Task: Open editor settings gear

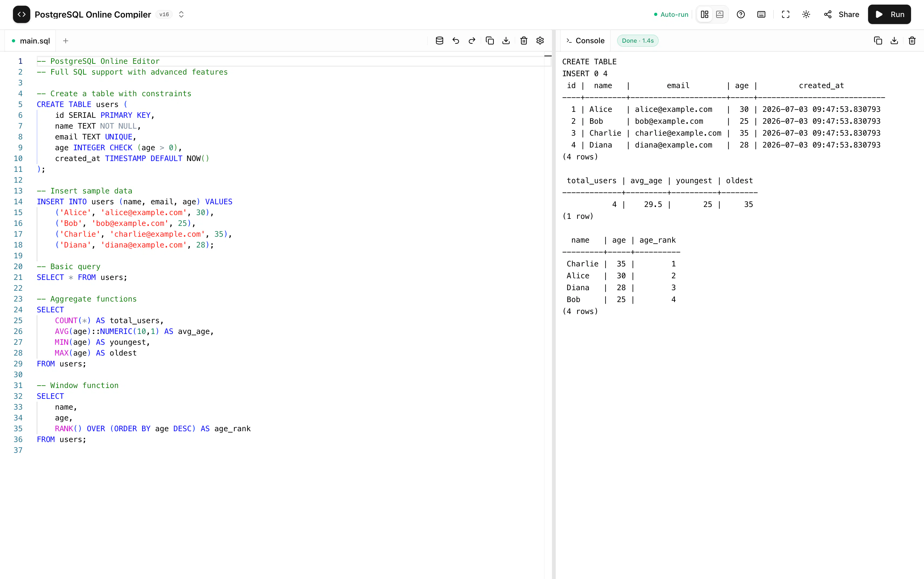Action: pos(540,41)
